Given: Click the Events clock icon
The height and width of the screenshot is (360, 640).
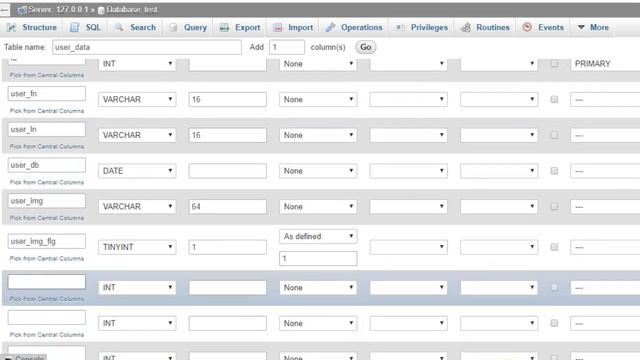Looking at the screenshot, I should point(527,27).
